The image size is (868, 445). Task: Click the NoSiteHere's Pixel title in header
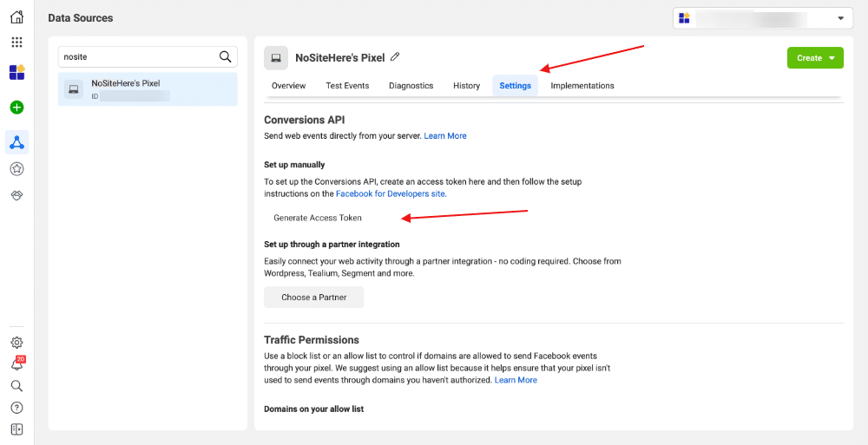(340, 57)
